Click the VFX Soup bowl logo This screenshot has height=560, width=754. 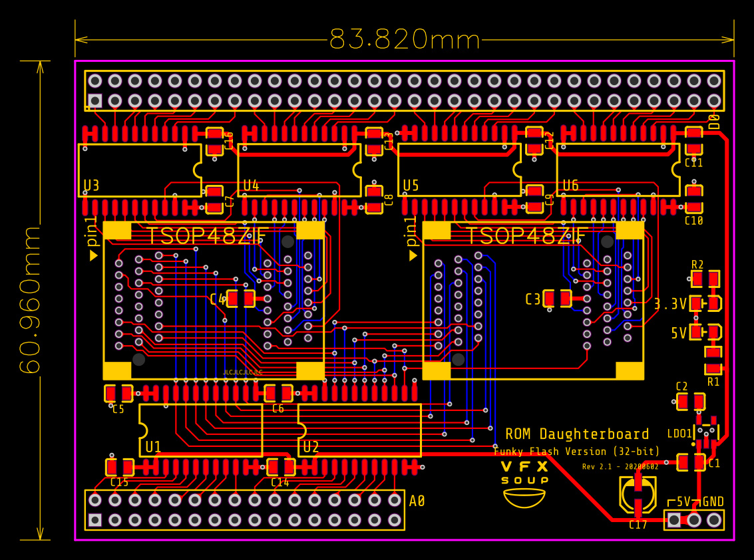click(x=524, y=497)
